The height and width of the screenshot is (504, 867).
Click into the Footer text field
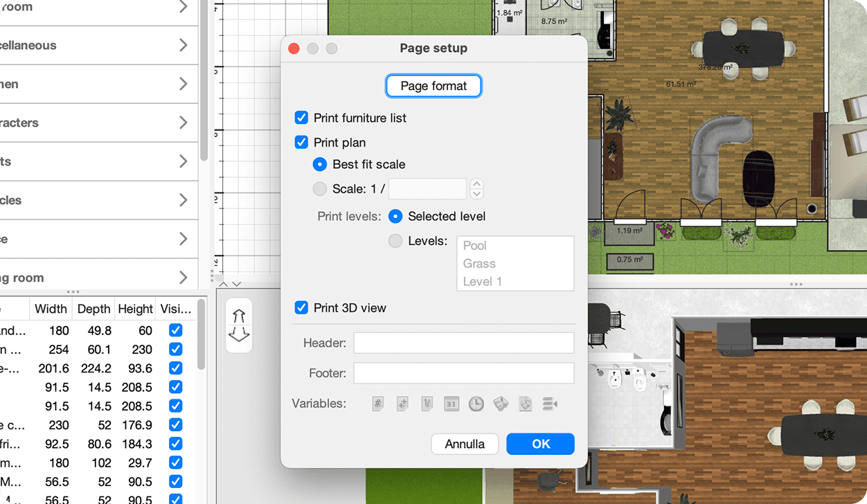[463, 373]
